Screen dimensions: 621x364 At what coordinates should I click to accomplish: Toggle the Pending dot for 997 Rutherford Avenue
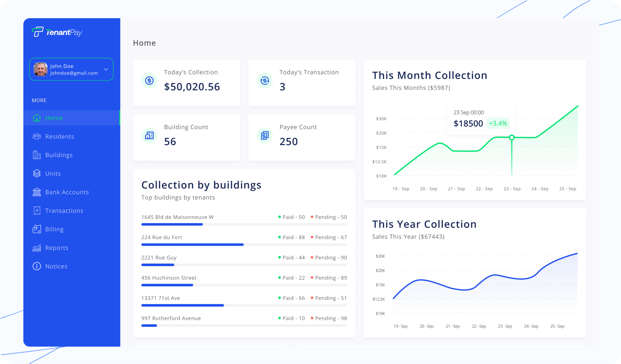pyautogui.click(x=312, y=318)
